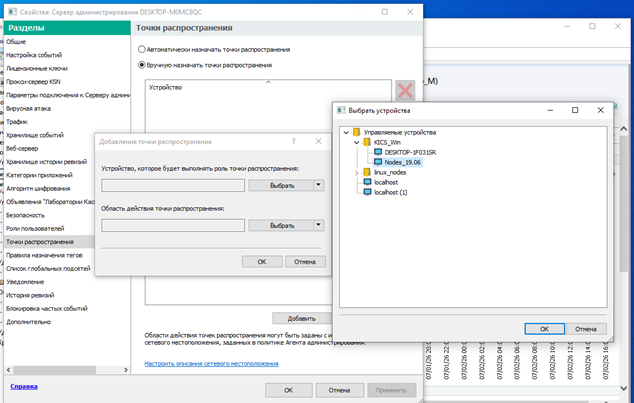Click the Управляемые устройства root folder icon
Viewport: 634px width, 403px height.
(x=356, y=132)
